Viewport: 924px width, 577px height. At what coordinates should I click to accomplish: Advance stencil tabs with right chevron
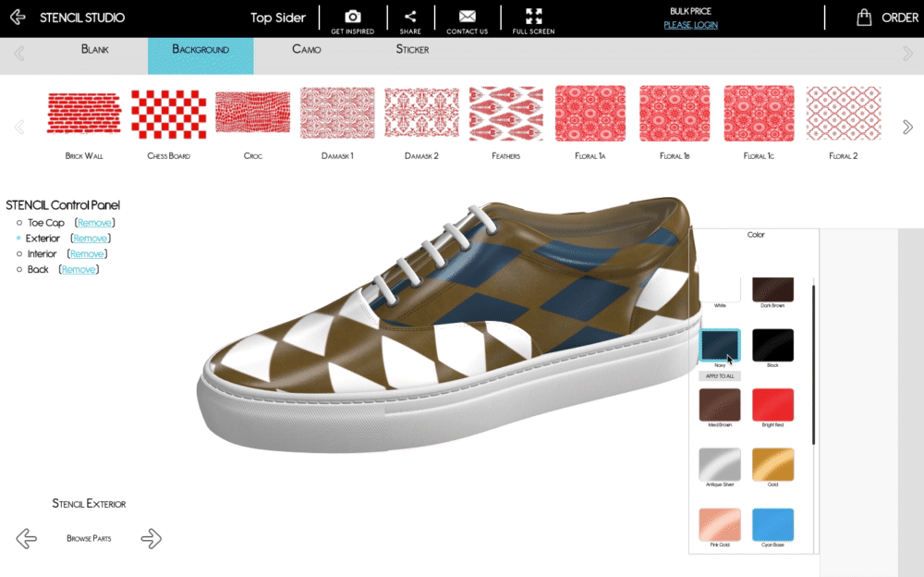point(907,54)
